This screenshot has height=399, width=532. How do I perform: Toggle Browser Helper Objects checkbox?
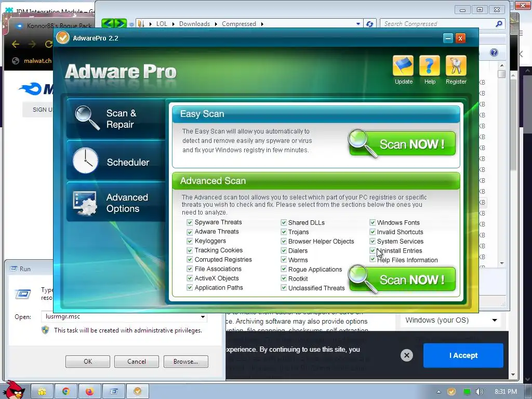284,241
